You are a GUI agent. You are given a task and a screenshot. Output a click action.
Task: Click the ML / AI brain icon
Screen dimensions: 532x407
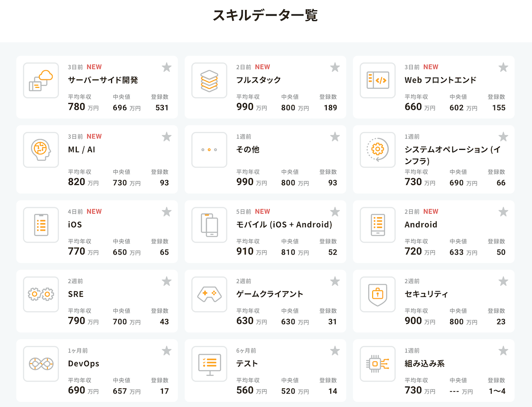(x=41, y=150)
